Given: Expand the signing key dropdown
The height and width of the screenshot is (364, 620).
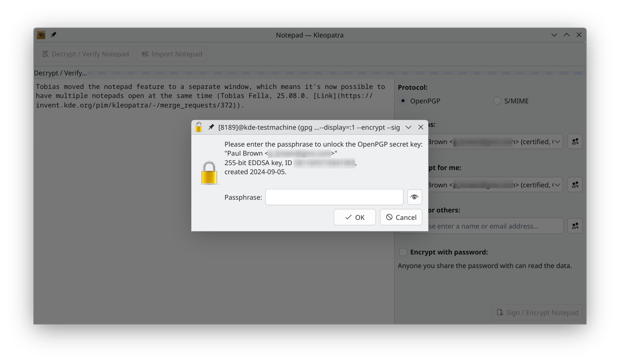Looking at the screenshot, I should click(x=557, y=142).
